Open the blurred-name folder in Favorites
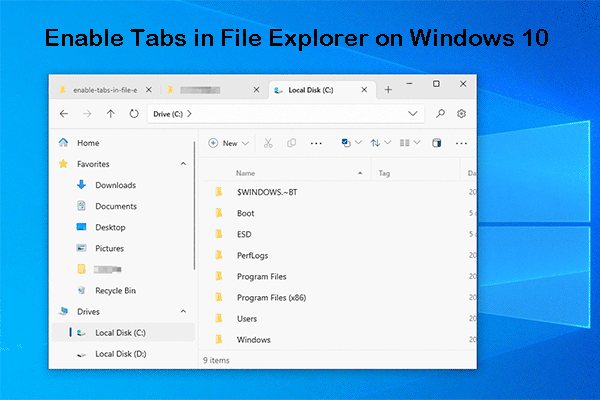This screenshot has width=600, height=400. (108, 269)
